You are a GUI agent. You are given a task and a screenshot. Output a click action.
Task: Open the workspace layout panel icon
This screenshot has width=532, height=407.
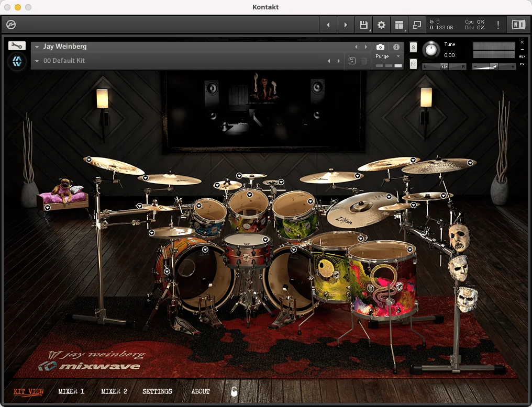point(400,25)
